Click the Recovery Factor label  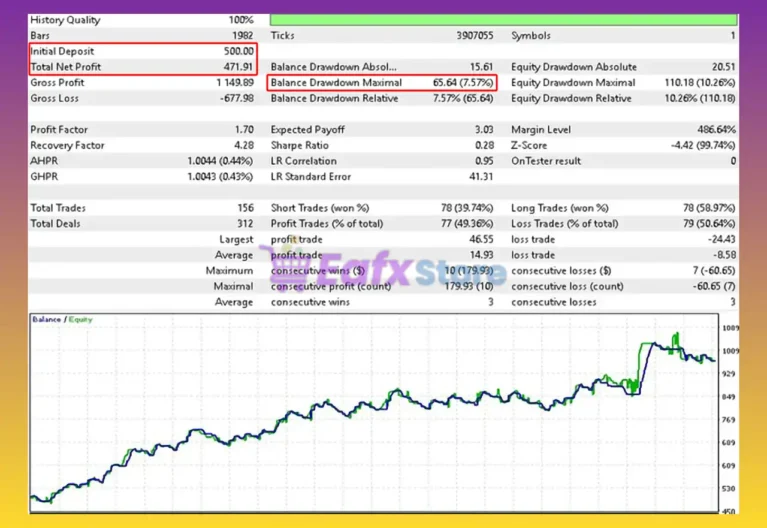tap(67, 145)
